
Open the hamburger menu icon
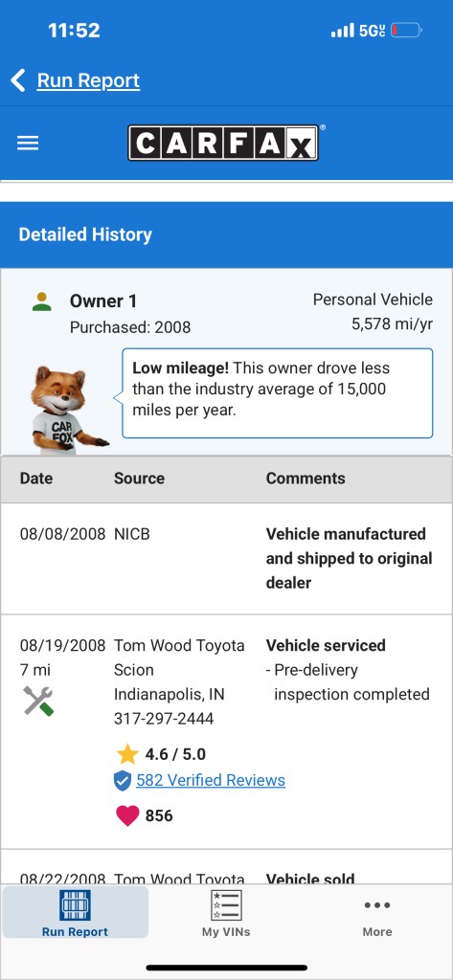tap(28, 144)
